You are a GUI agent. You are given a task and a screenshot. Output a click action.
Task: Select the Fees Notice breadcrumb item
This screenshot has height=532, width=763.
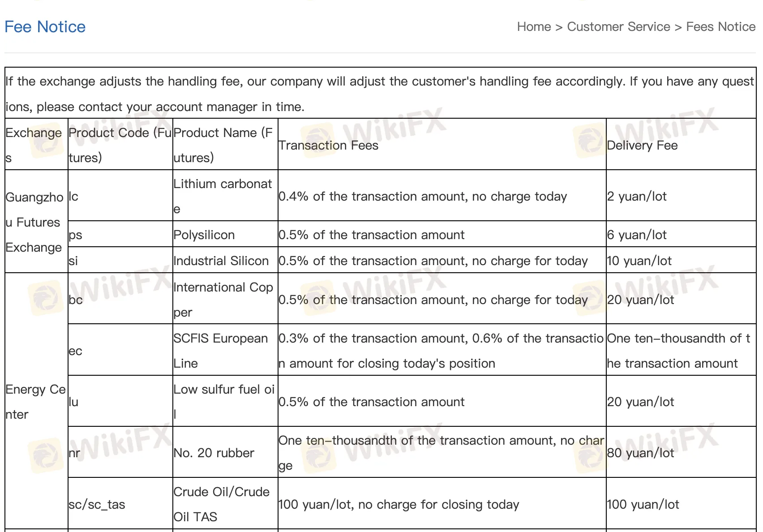coord(720,27)
